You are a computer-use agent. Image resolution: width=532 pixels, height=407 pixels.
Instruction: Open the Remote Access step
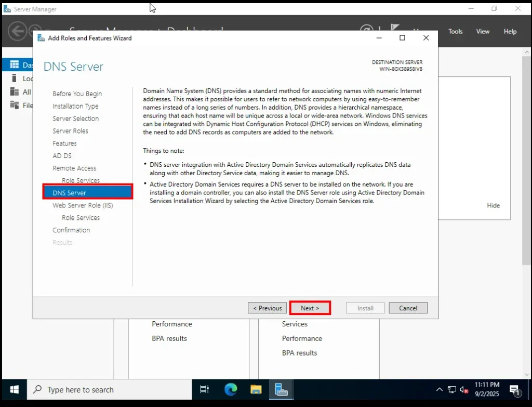click(x=74, y=168)
